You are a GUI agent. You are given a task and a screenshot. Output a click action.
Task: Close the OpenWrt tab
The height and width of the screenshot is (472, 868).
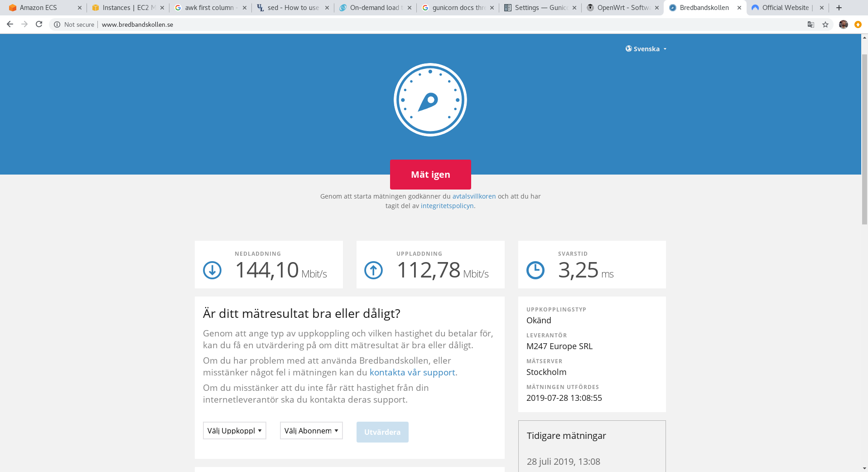pos(657,8)
